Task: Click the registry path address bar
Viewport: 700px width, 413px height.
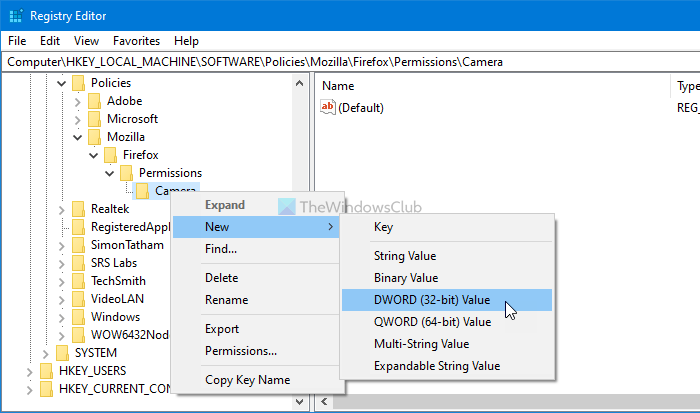Action: point(351,62)
